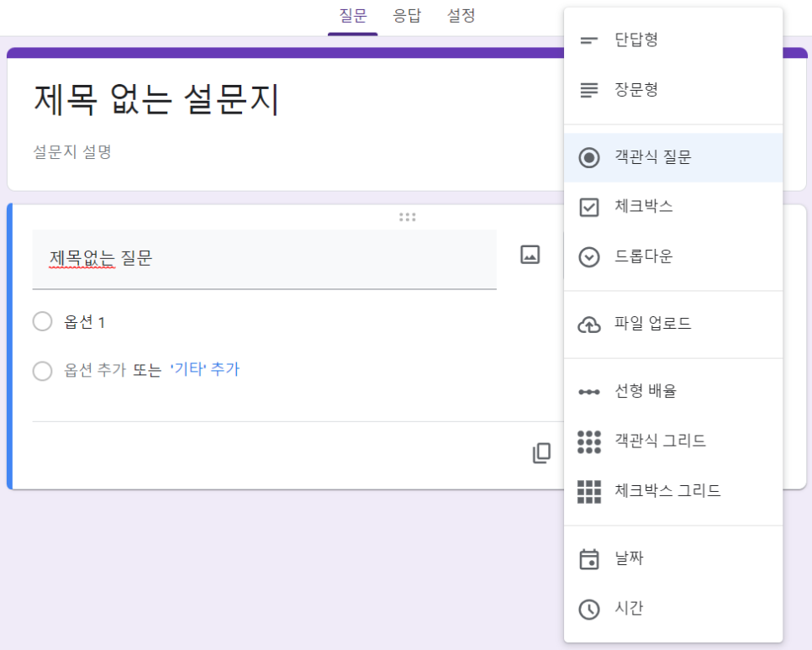
Task: Click the 설문지 설명 description field
Action: pyautogui.click(x=72, y=152)
